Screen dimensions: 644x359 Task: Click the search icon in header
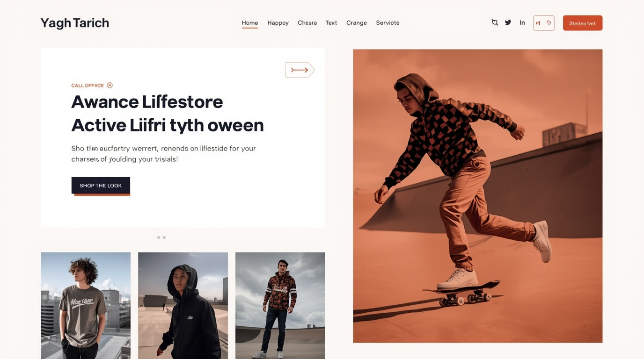[x=495, y=22]
